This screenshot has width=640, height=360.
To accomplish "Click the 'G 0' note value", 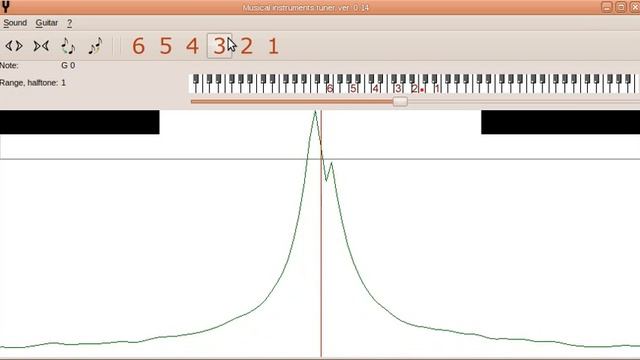I will pos(68,65).
